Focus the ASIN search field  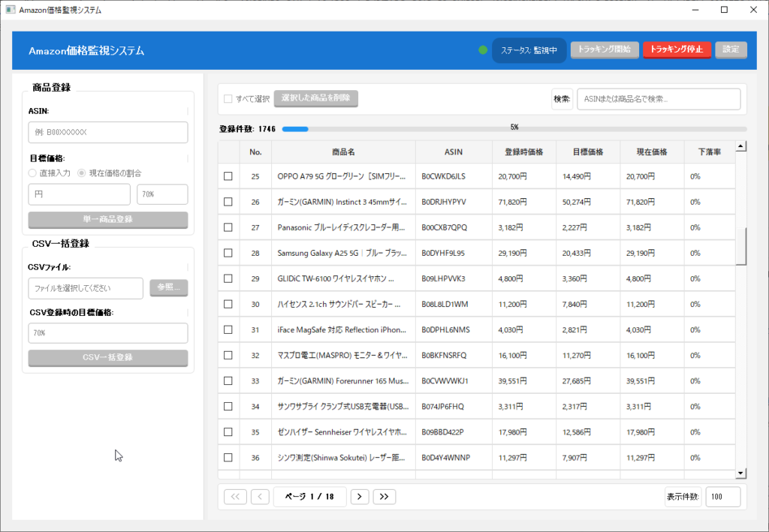pyautogui.click(x=658, y=99)
